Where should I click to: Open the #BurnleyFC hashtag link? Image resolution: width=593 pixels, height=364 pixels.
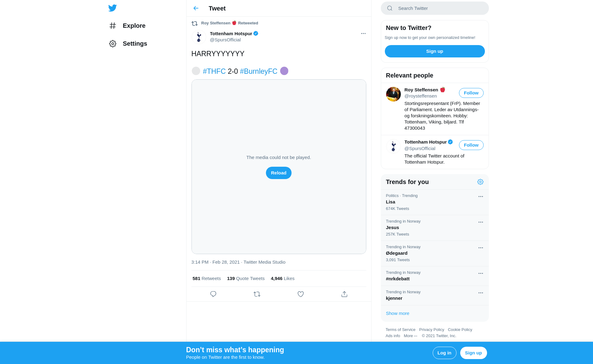coord(259,71)
